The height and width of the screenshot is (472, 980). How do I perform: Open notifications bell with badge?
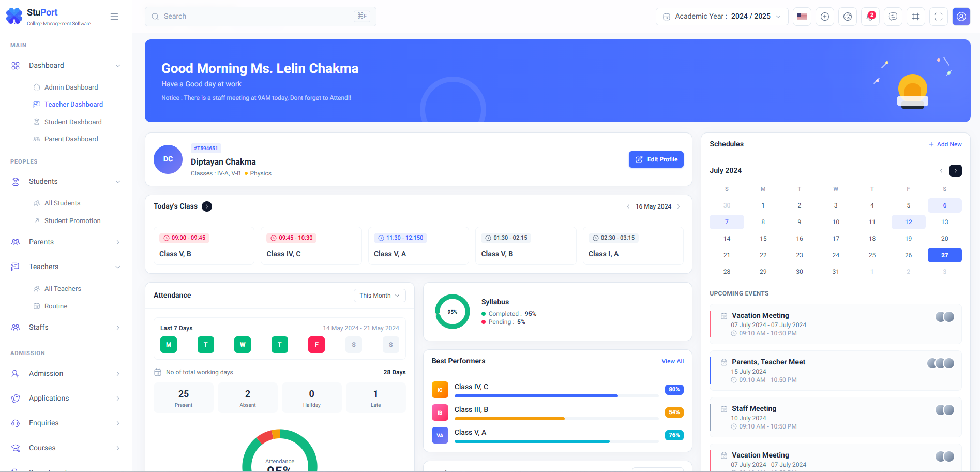tap(870, 17)
